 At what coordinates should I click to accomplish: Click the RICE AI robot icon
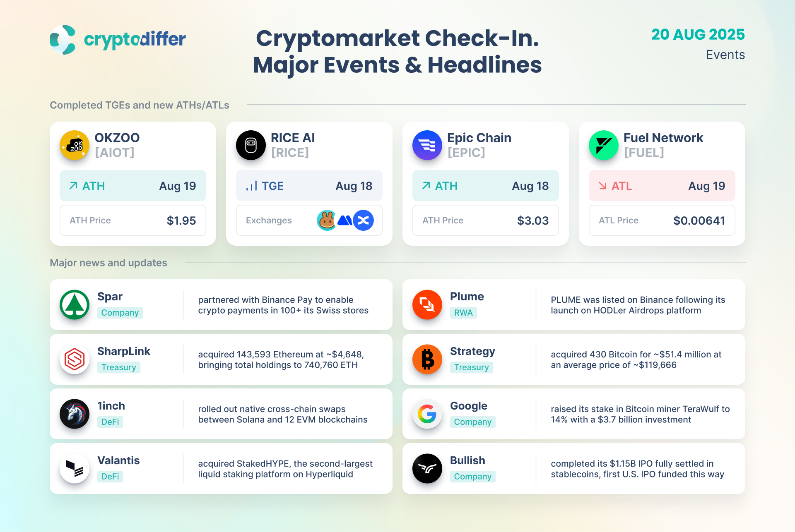(x=251, y=145)
